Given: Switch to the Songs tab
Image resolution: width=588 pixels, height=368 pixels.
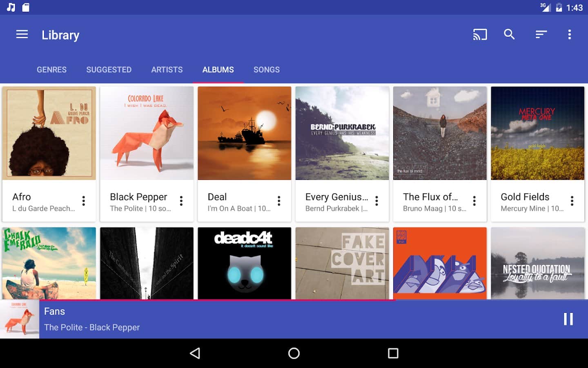Looking at the screenshot, I should 266,70.
